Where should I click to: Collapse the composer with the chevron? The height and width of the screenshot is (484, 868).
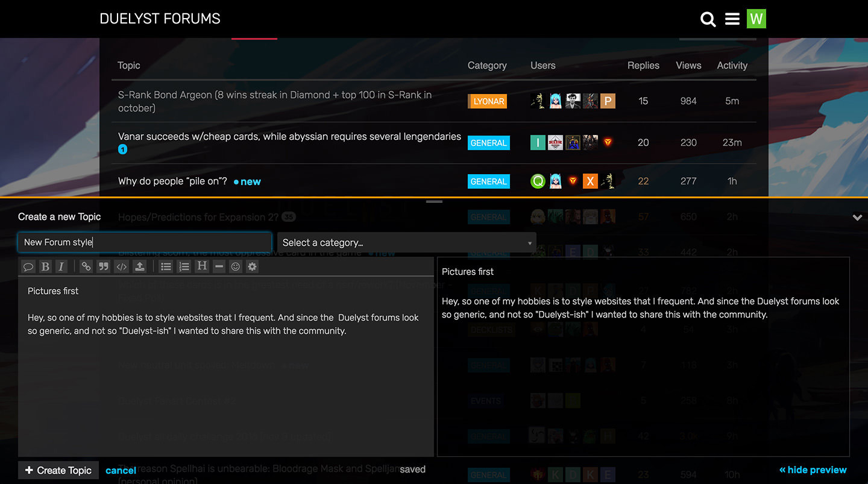click(x=857, y=218)
